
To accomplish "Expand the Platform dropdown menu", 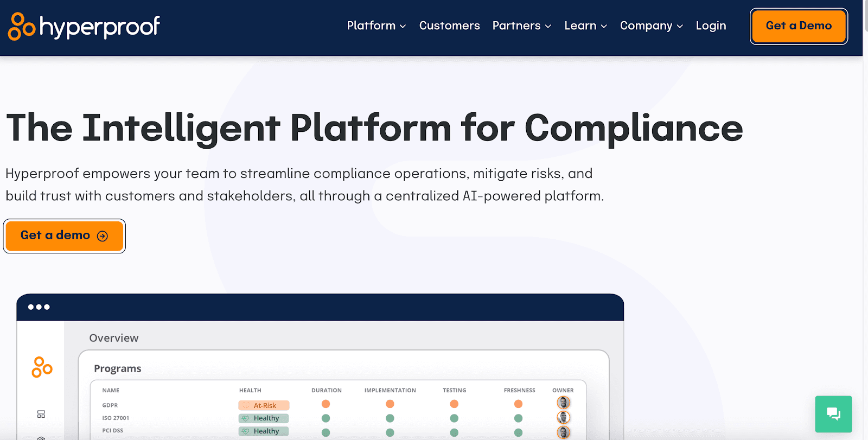I will pos(376,25).
